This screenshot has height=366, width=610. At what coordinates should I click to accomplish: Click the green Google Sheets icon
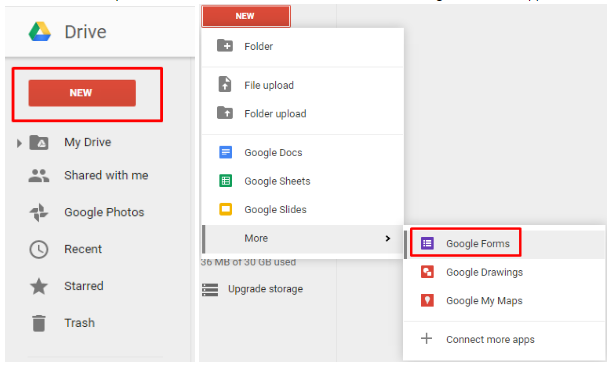[x=226, y=181]
